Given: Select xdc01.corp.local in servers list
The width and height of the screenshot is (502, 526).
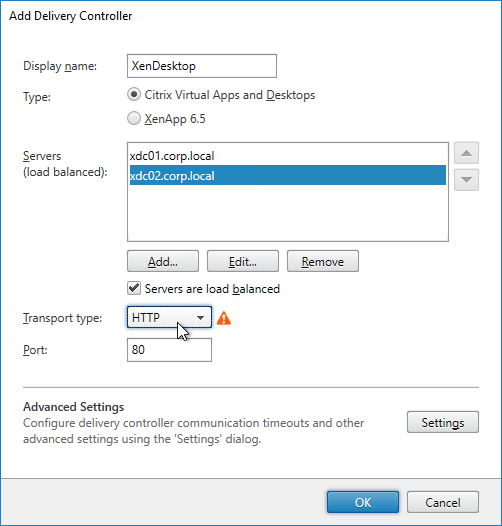Looking at the screenshot, I should (288, 156).
